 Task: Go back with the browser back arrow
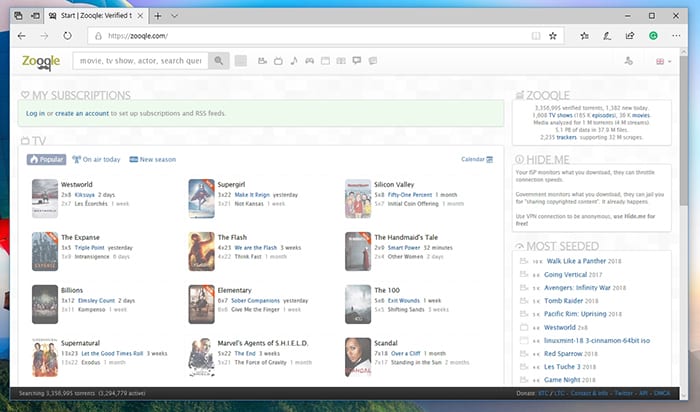pos(21,36)
